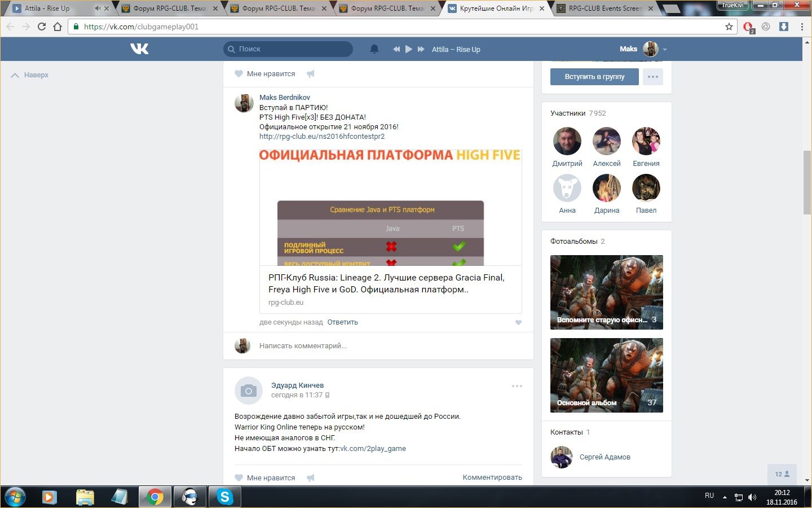This screenshot has width=812, height=508.
Task: Play the Attila – Rise Up track
Action: [409, 49]
